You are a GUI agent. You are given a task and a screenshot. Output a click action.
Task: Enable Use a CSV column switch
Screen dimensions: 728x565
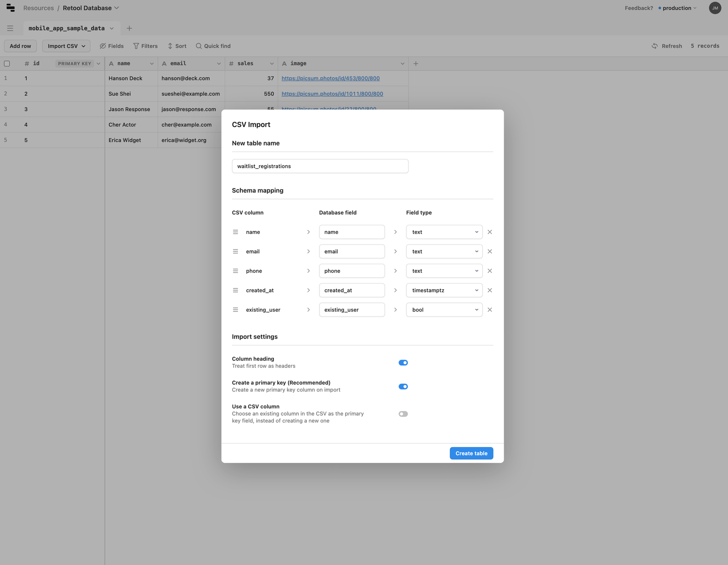(403, 414)
